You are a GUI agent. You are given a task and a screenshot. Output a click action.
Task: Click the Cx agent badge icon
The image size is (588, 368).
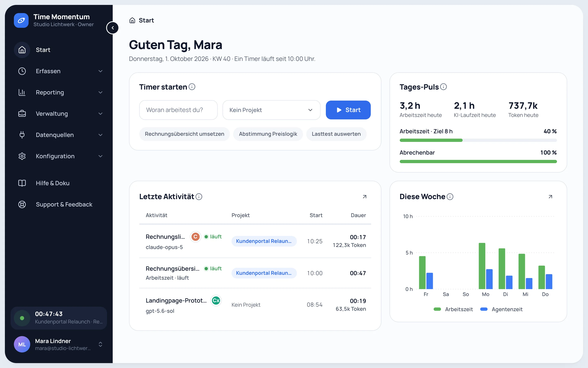(x=216, y=301)
